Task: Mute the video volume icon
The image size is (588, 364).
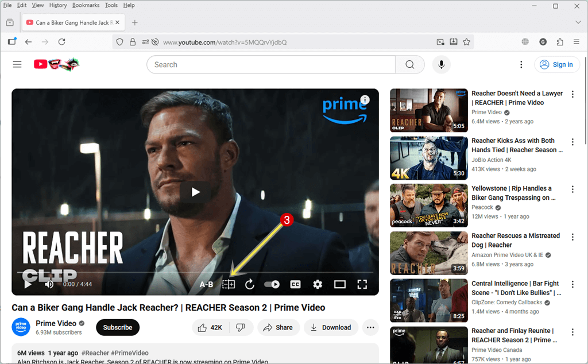Action: [49, 284]
